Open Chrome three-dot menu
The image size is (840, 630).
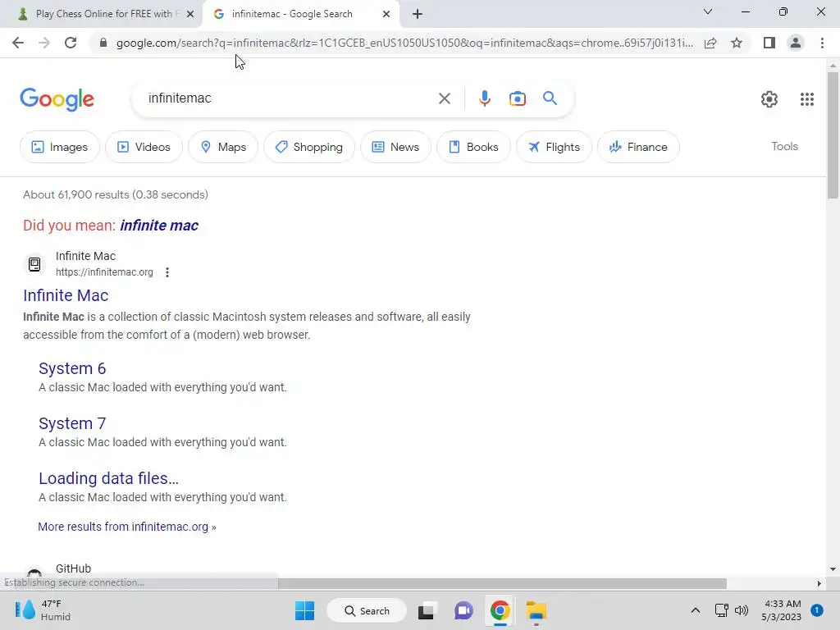pyautogui.click(x=822, y=43)
